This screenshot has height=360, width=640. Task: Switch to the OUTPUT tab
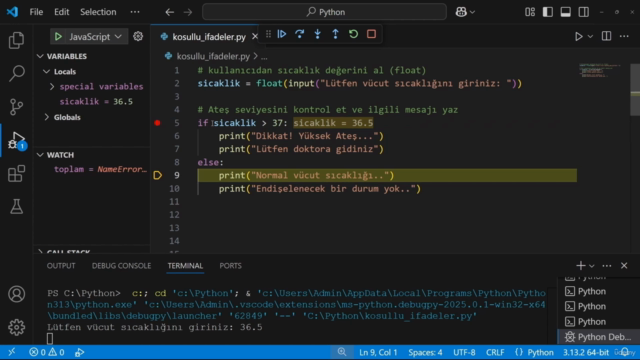coord(61,266)
